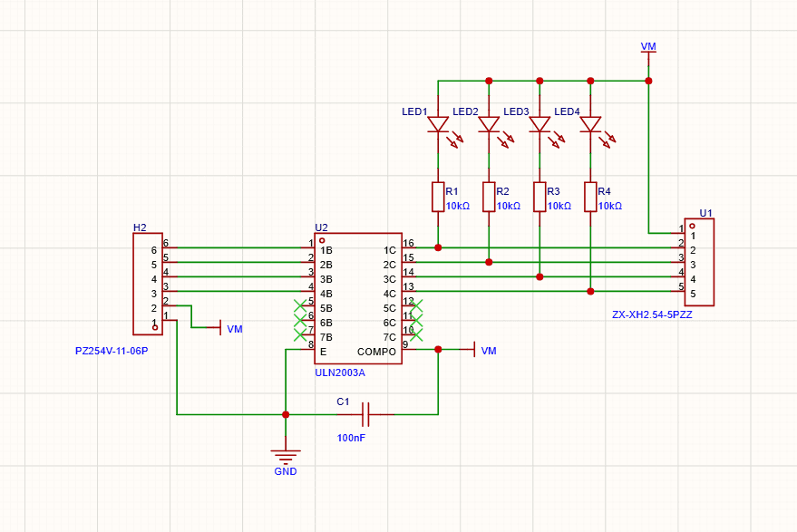Select resistor R3 body

click(539, 197)
